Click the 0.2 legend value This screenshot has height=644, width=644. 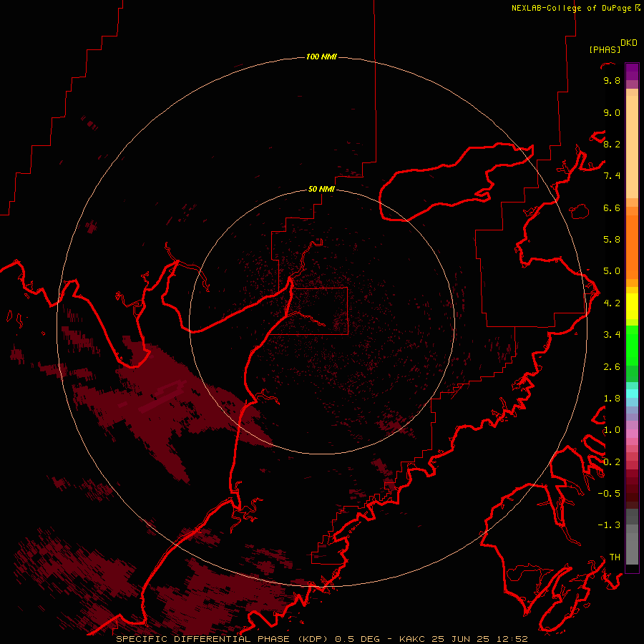click(612, 462)
